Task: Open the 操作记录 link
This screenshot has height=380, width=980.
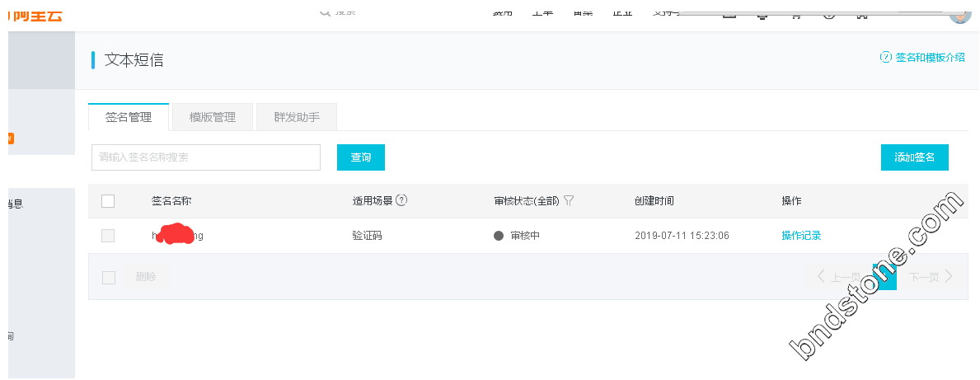Action: coord(801,236)
